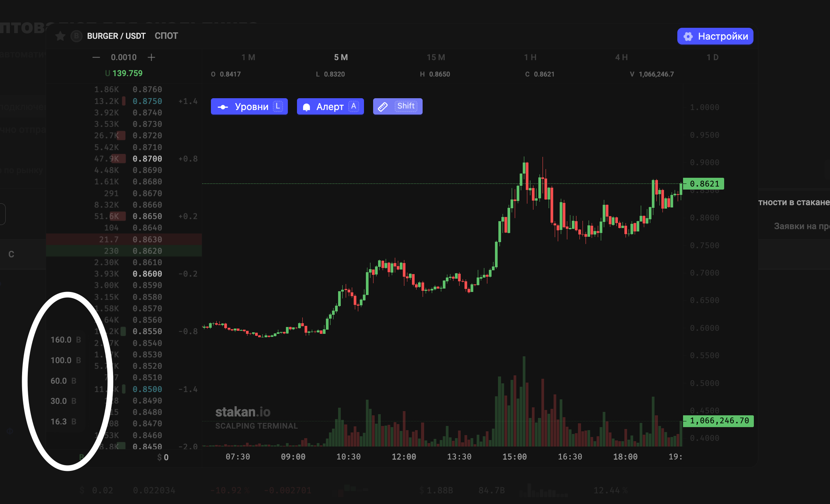This screenshot has height=504, width=830.
Task: Click order book price 0.8500
Action: point(147,389)
